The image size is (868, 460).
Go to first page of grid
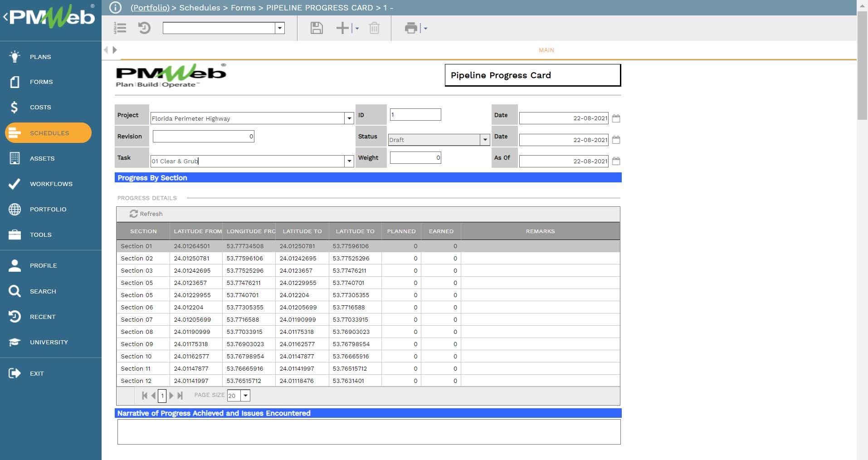145,396
